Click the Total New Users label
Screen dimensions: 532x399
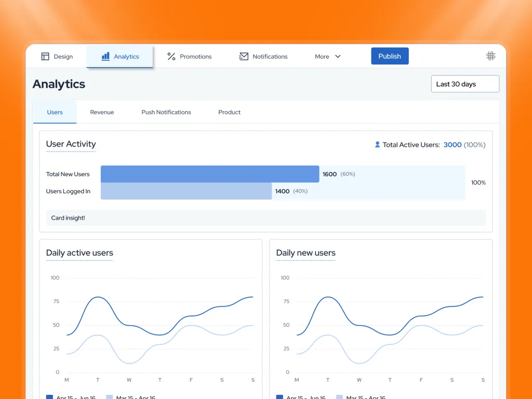point(68,174)
